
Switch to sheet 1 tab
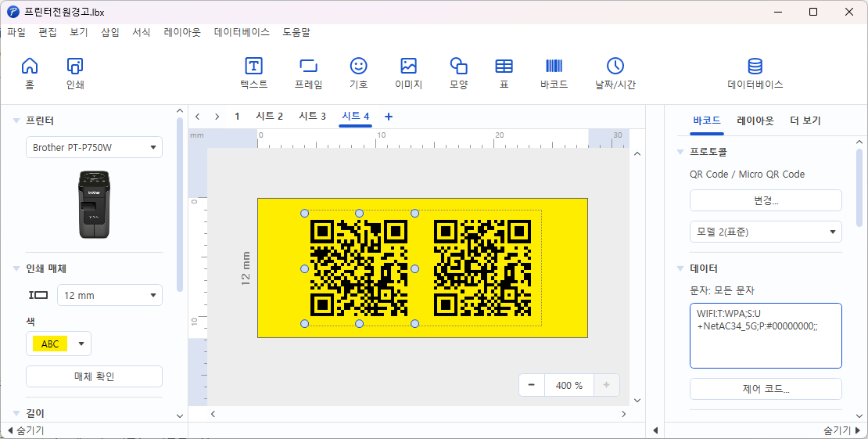pos(237,117)
